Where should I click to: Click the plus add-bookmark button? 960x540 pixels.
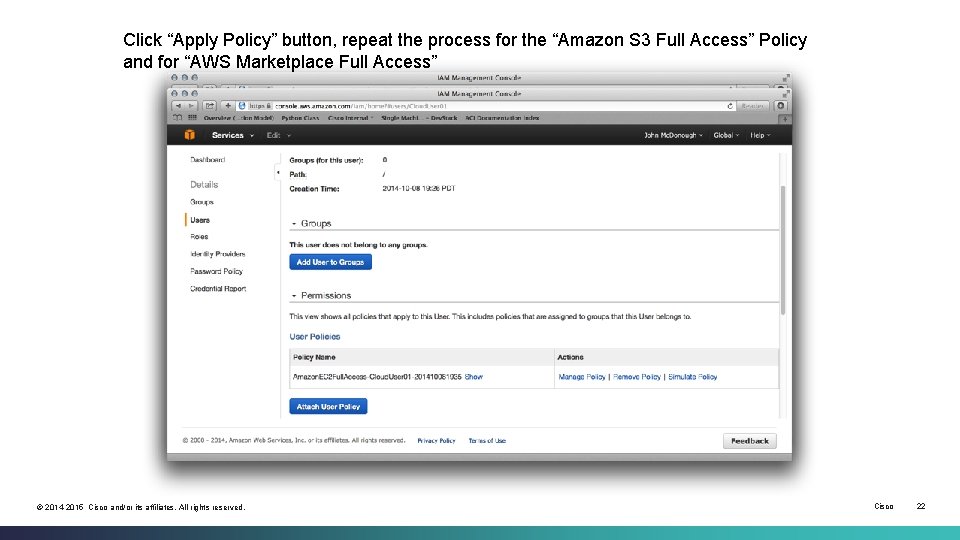coord(228,106)
